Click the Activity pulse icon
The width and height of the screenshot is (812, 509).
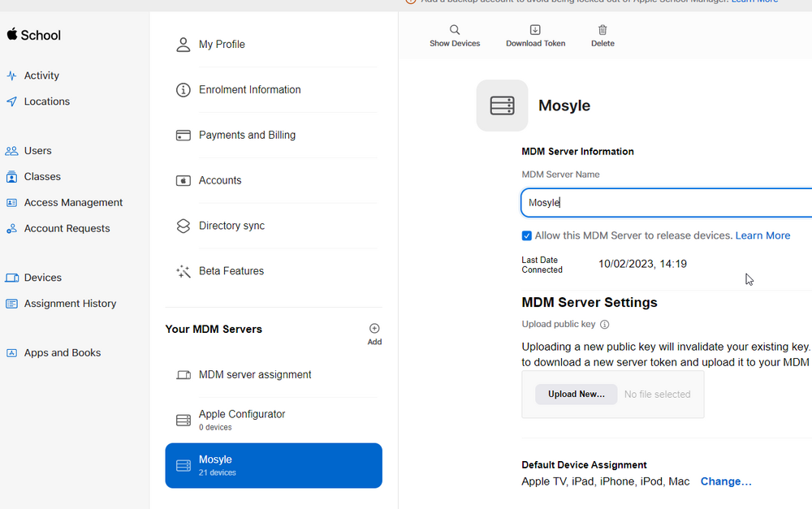pyautogui.click(x=11, y=75)
